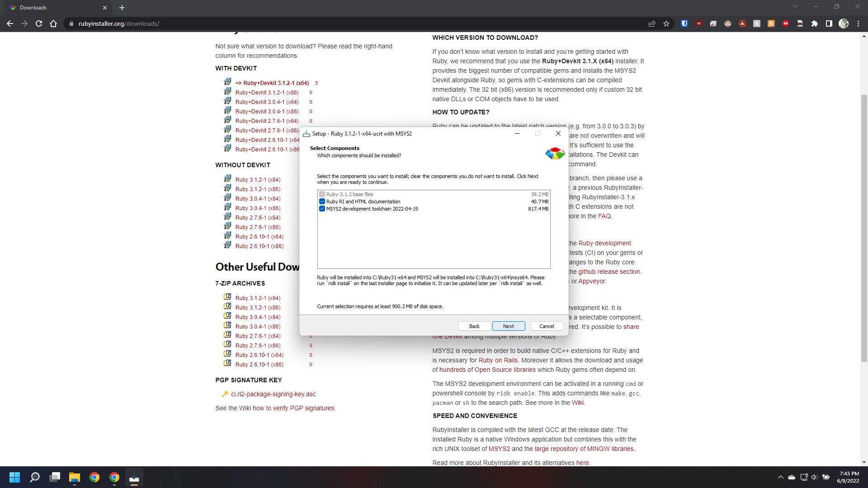The width and height of the screenshot is (868, 488).
Task: Show hidden system tray icons
Action: pos(781,477)
